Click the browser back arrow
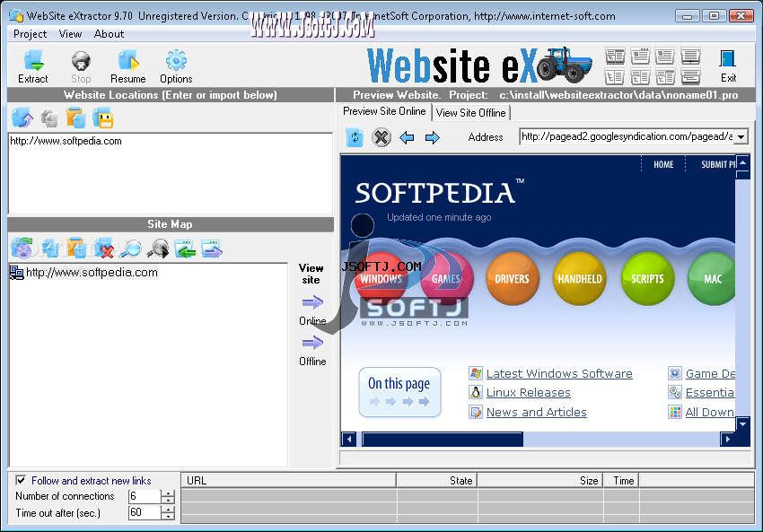This screenshot has width=763, height=532. 407,137
